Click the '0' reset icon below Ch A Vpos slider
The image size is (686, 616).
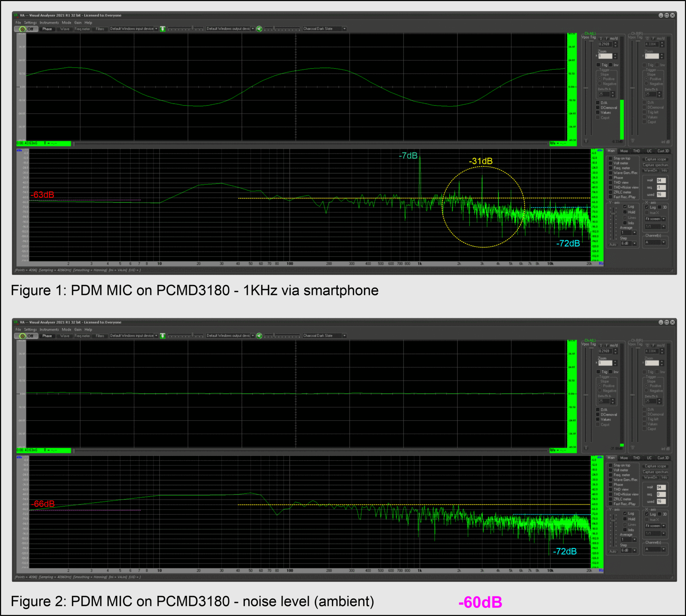coord(586,141)
